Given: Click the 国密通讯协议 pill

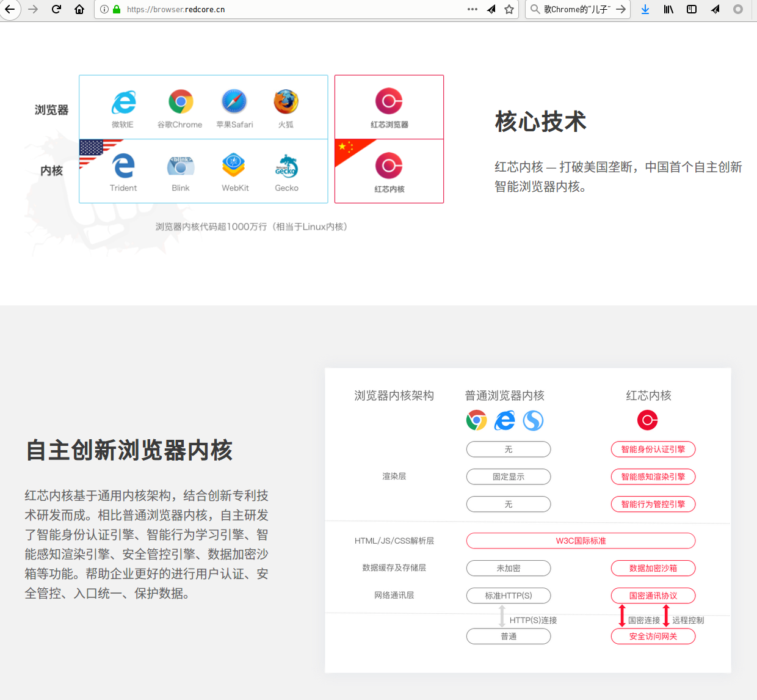Looking at the screenshot, I should coord(653,596).
